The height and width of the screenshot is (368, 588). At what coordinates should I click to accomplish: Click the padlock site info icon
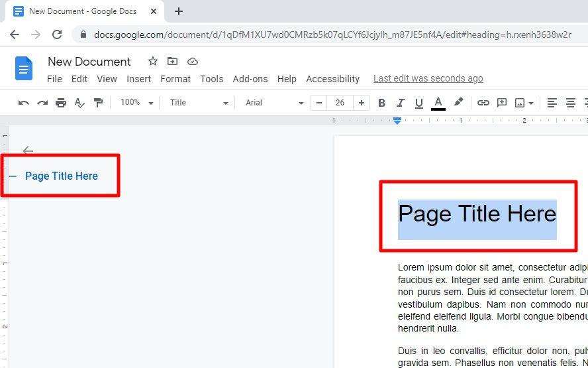coord(83,34)
